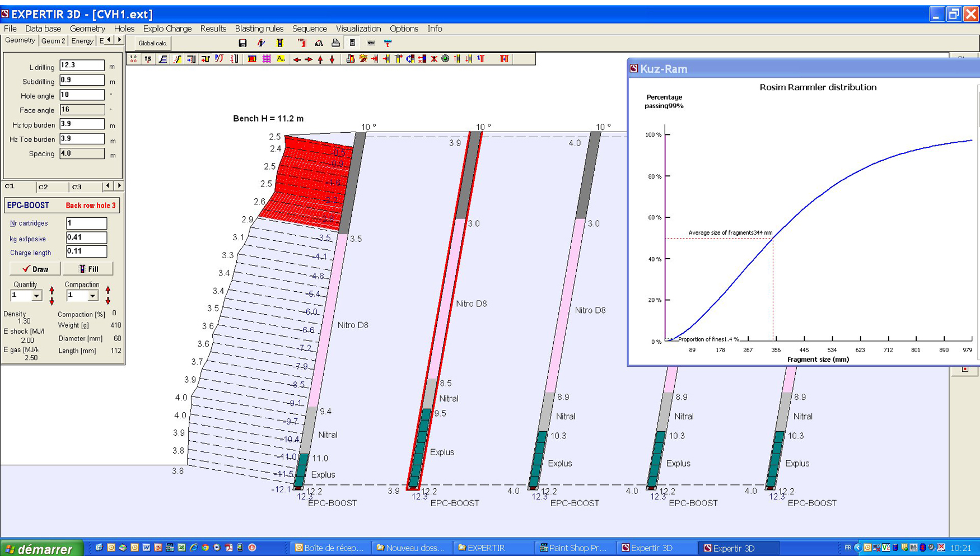Click the red right arrow toolbar icon
The width and height of the screenshot is (980, 560).
pos(309,59)
